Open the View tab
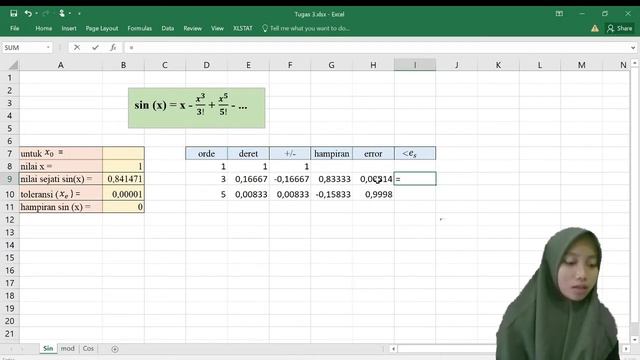This screenshot has height=360, width=640. pos(218,28)
